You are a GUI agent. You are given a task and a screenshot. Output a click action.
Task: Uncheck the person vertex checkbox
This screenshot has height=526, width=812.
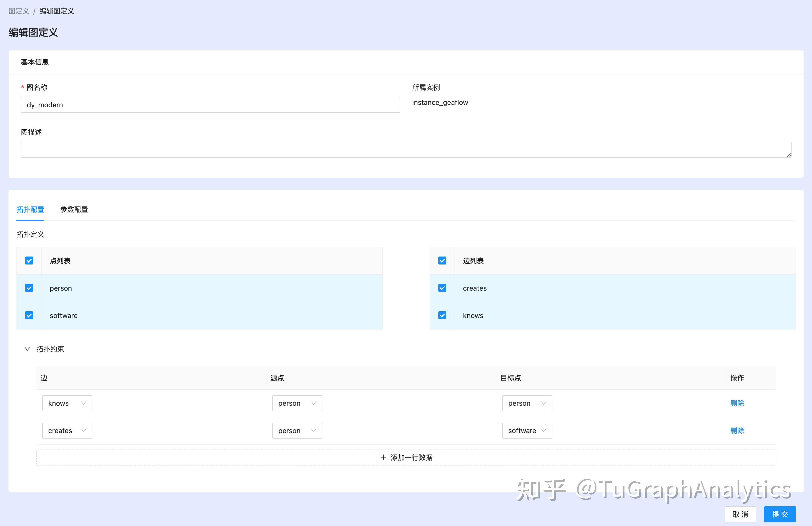[x=29, y=288]
